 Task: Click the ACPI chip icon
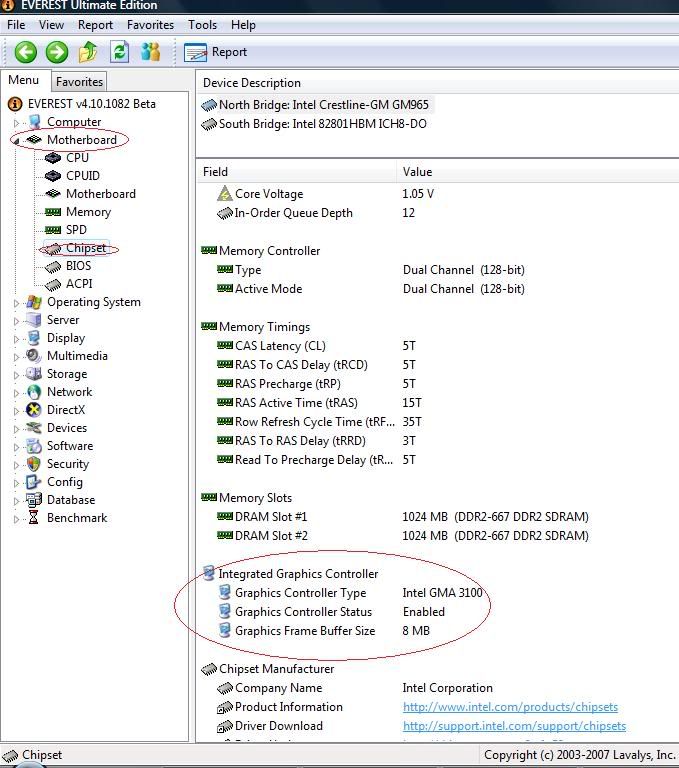tap(53, 285)
